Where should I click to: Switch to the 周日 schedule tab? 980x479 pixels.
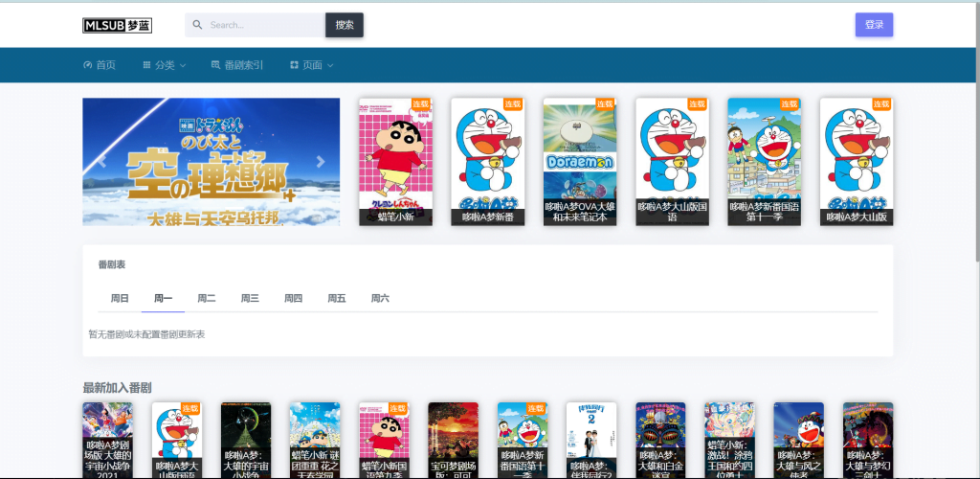(x=120, y=299)
